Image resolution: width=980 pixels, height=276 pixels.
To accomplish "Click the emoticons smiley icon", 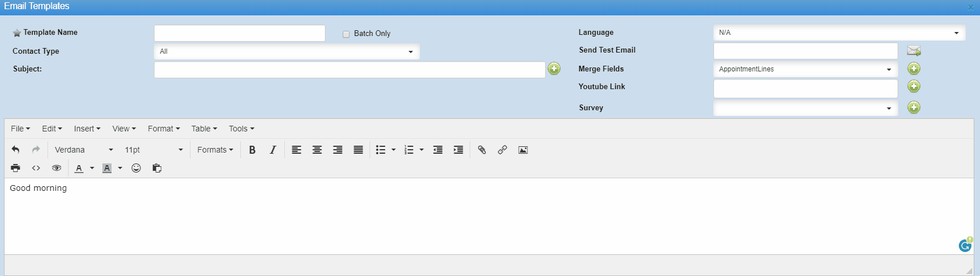I will point(136,168).
